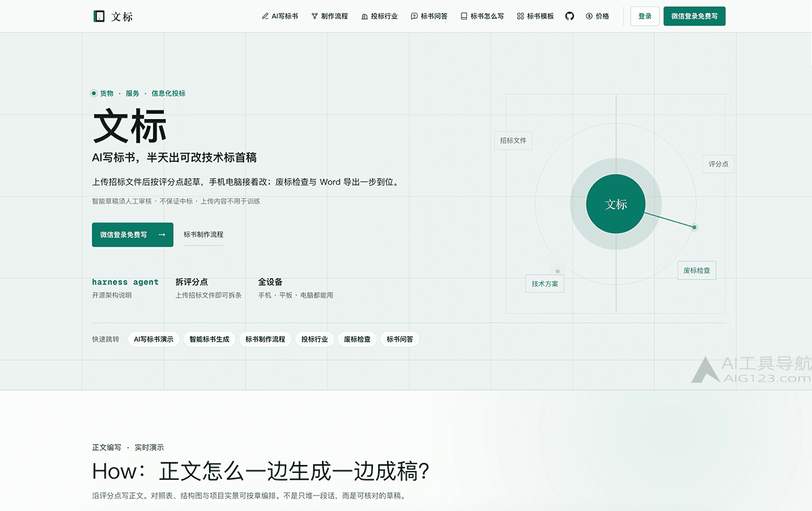Image resolution: width=812 pixels, height=511 pixels.
Task: Select 标书问答 in top navigation
Action: pos(429,16)
